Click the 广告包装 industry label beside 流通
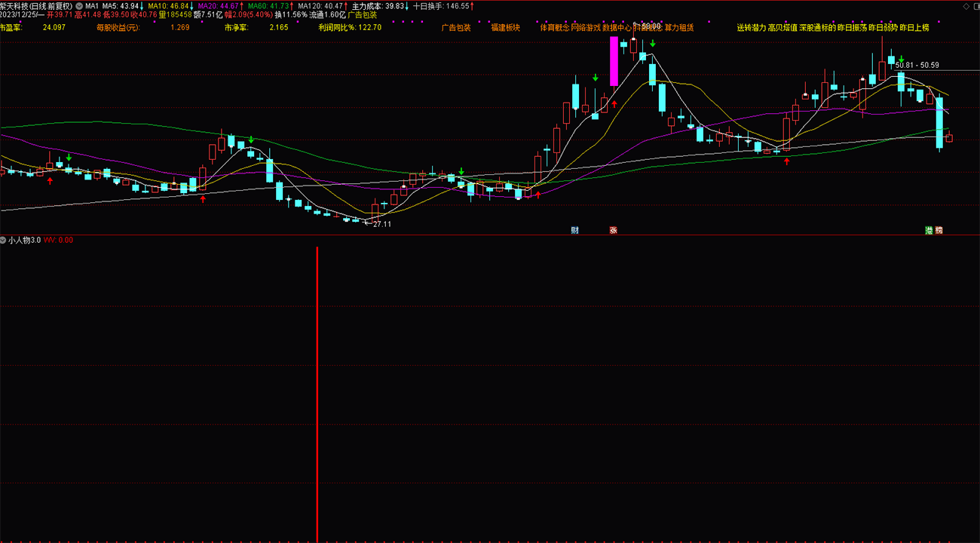 point(362,14)
